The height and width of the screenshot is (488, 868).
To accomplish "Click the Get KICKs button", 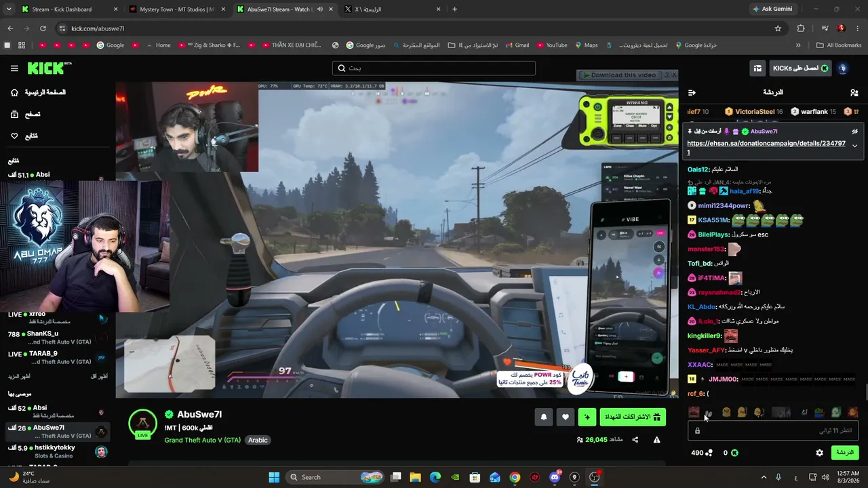I will point(801,68).
